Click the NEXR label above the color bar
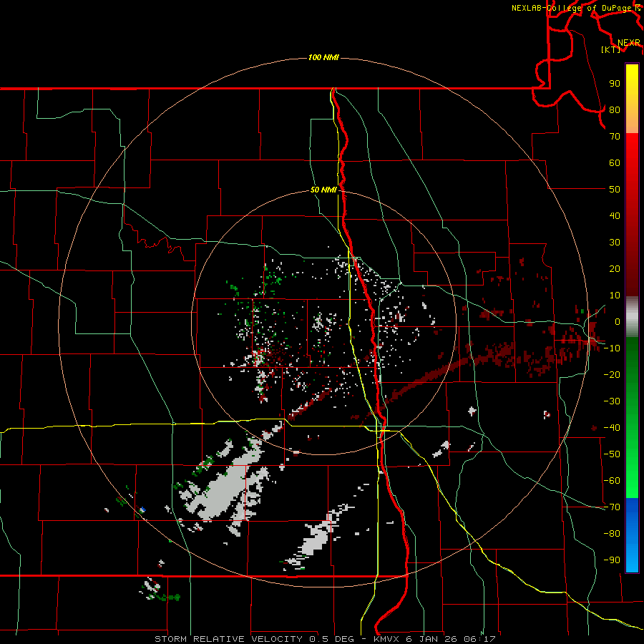The width and height of the screenshot is (644, 644). point(629,43)
